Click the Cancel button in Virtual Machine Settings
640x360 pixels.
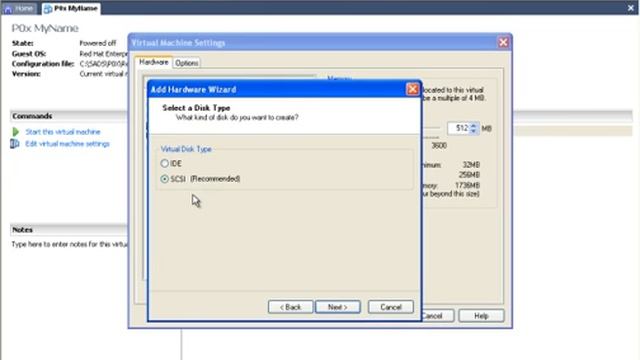coord(438,316)
